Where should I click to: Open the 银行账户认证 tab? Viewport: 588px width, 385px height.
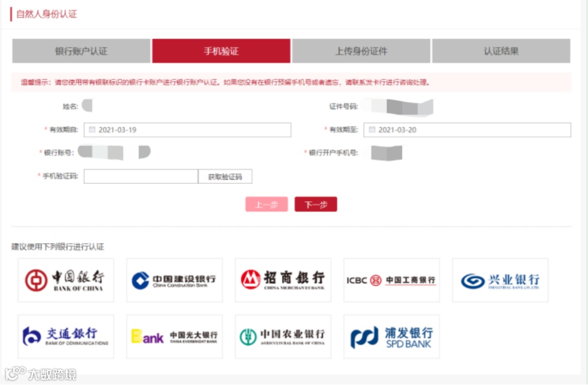click(81, 51)
